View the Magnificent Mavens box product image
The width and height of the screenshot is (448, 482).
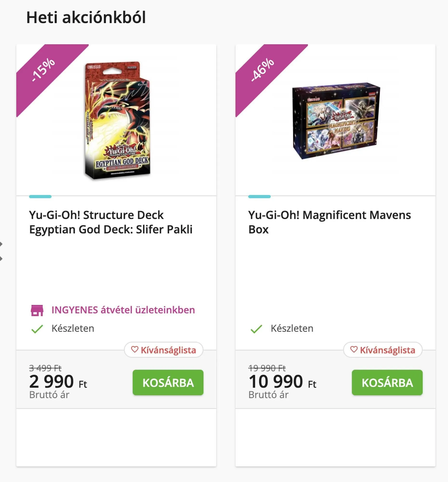[336, 120]
